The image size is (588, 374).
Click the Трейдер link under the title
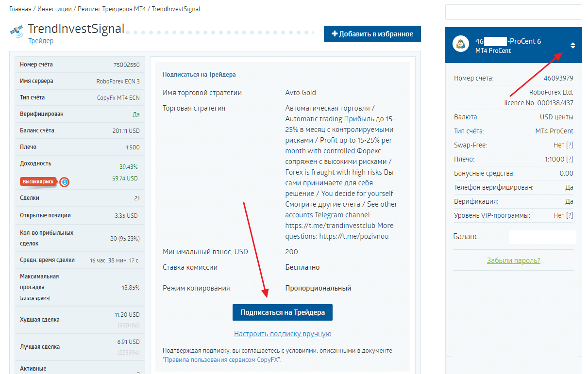41,41
